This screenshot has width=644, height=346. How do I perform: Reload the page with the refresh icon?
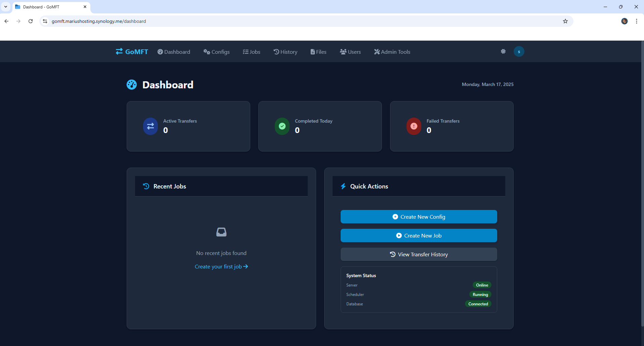click(x=31, y=21)
